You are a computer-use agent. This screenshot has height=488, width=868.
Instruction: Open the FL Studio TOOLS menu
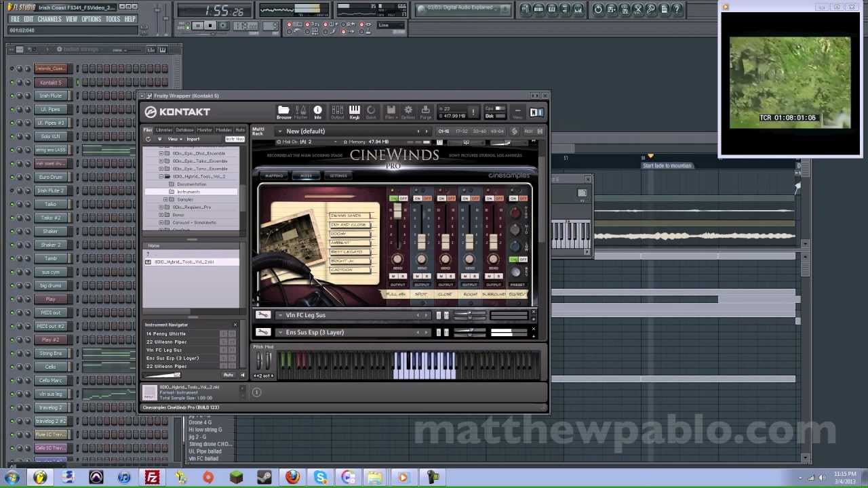113,19
